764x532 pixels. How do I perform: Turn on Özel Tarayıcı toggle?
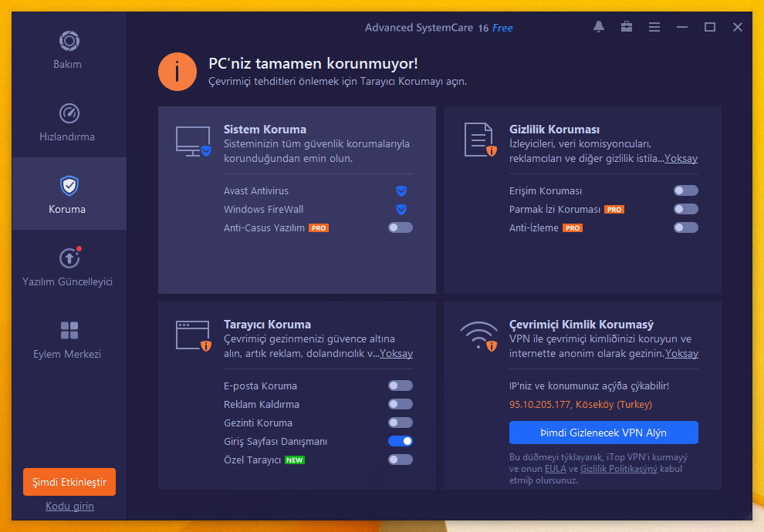[401, 460]
